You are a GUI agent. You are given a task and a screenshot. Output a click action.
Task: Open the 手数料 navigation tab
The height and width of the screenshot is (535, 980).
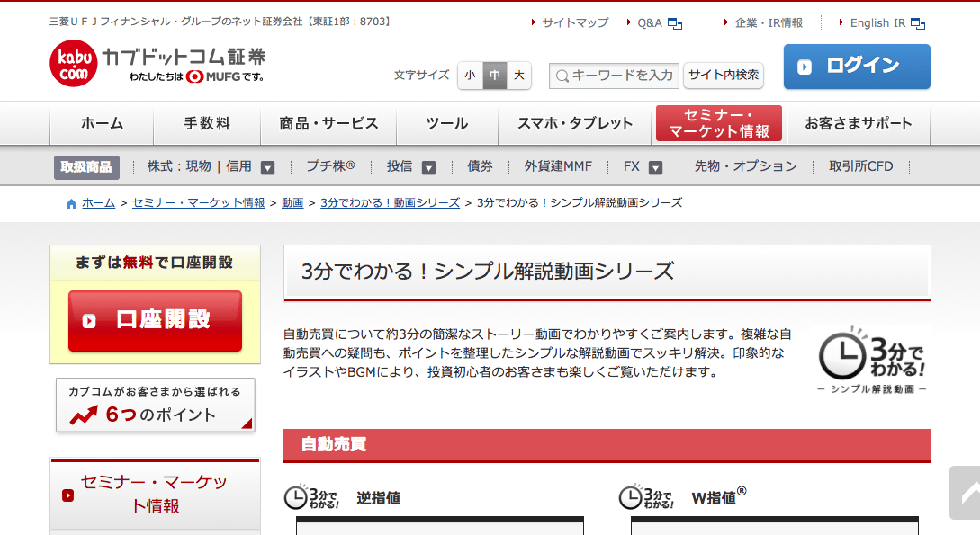(207, 124)
